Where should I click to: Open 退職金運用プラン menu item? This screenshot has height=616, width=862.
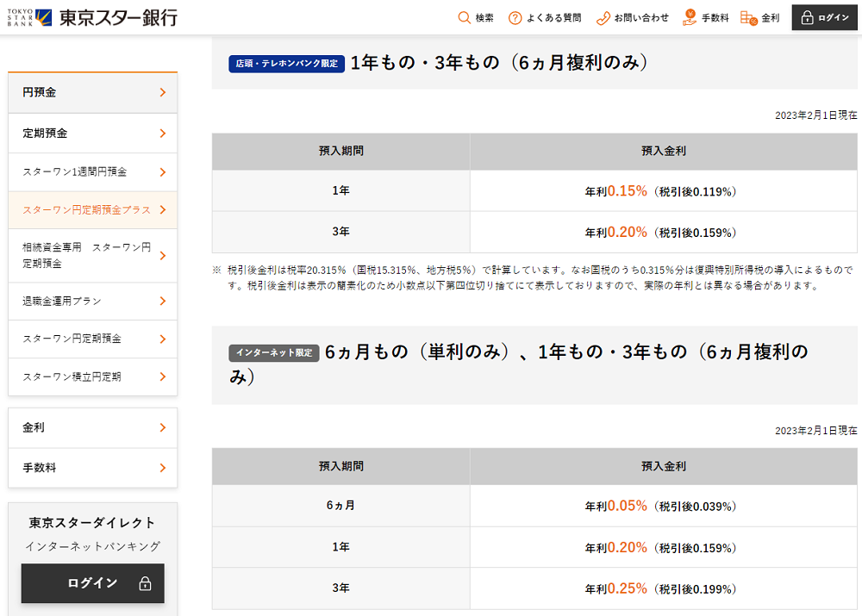click(93, 302)
